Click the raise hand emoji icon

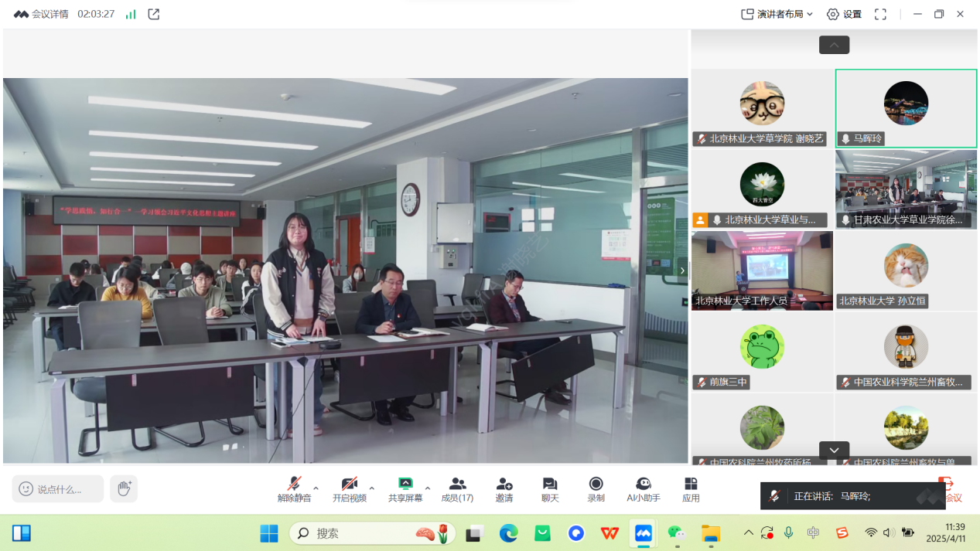124,488
